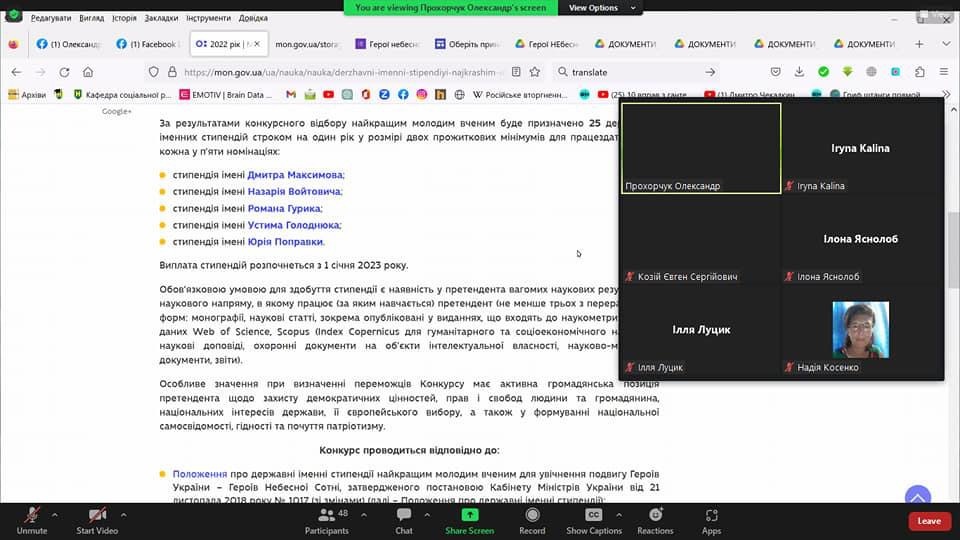Open the Reactions emoji menu
960x540 pixels.
pos(655,515)
